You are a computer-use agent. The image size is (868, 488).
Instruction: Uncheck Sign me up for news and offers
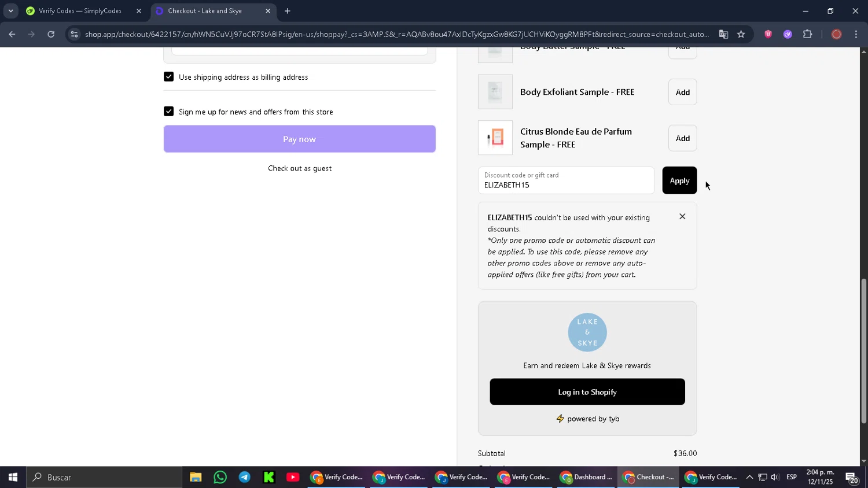pyautogui.click(x=168, y=112)
